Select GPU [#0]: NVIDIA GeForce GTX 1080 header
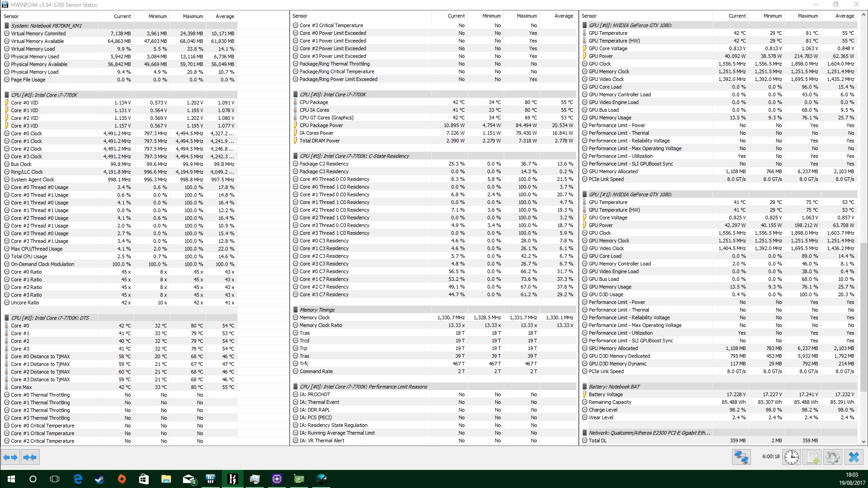This screenshot has height=488, width=868. (718, 25)
